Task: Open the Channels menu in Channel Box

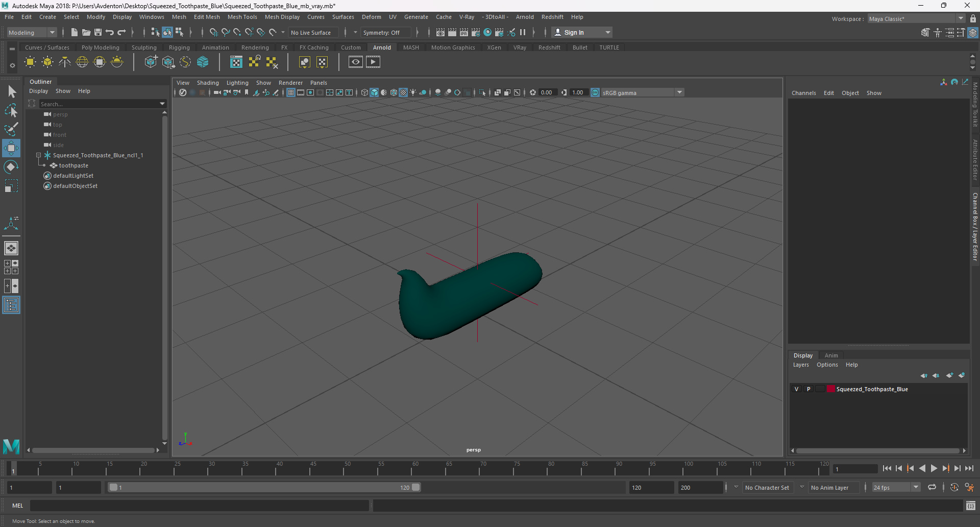Action: pos(803,93)
